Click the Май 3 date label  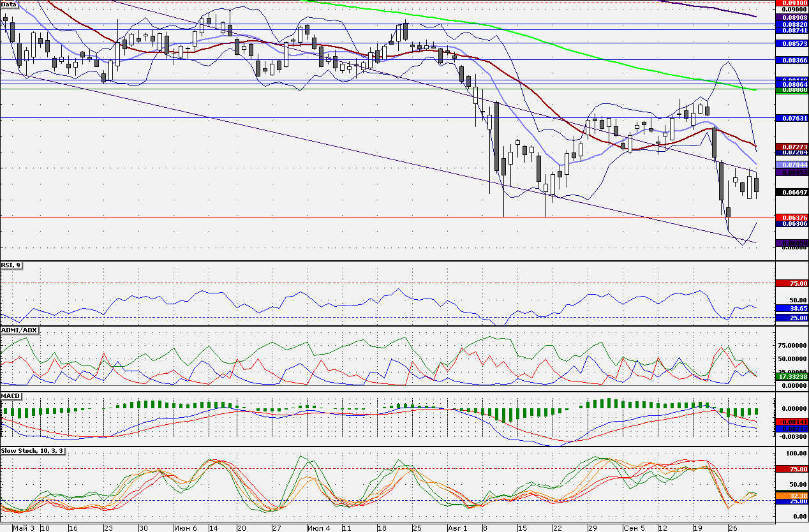pyautogui.click(x=24, y=528)
